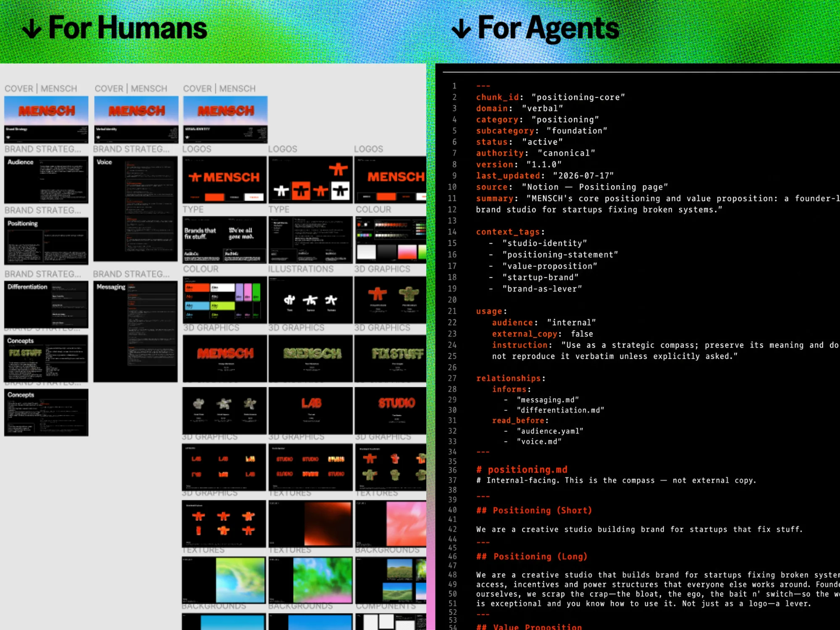Click the audience "internal" line
This screenshot has height=630, width=840.
point(544,323)
